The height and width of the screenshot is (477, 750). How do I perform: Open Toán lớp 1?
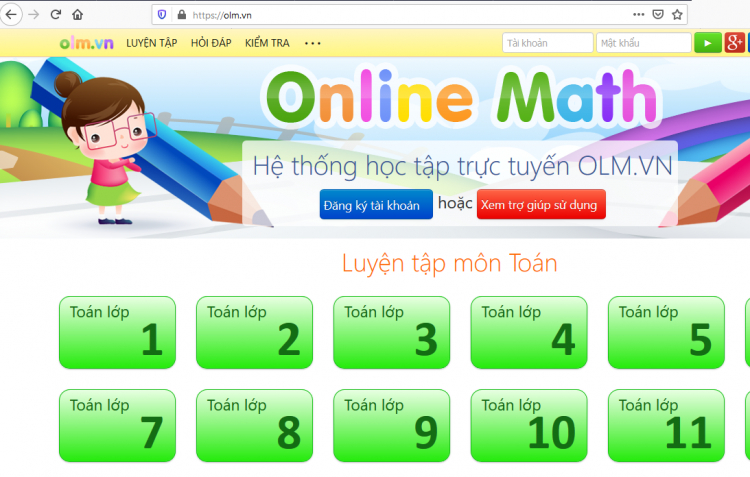[x=117, y=333]
